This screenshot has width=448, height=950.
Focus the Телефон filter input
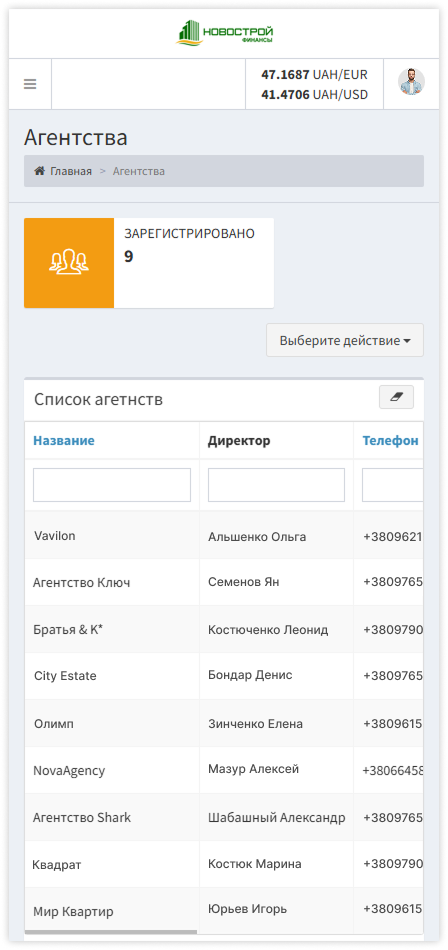(x=392, y=485)
